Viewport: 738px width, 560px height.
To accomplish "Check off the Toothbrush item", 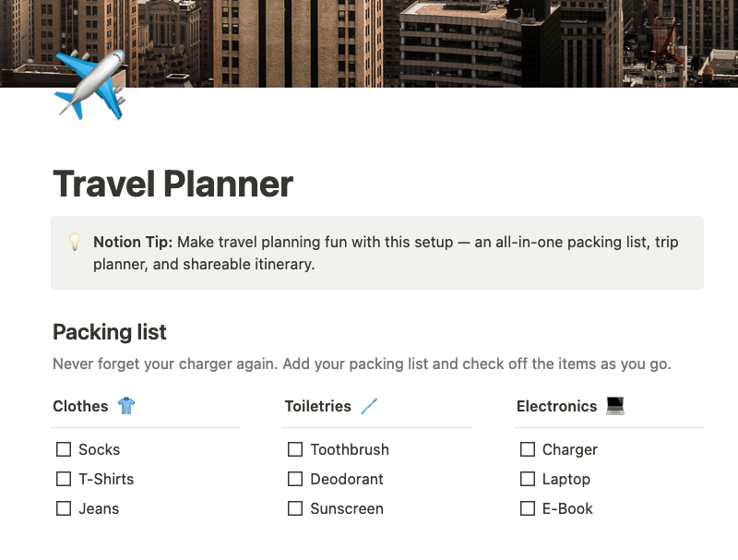I will pyautogui.click(x=295, y=449).
